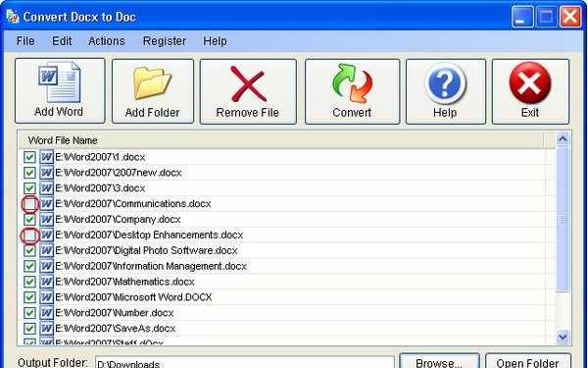Click the Output Folder path field
Image resolution: width=588 pixels, height=368 pixels.
[x=245, y=363]
